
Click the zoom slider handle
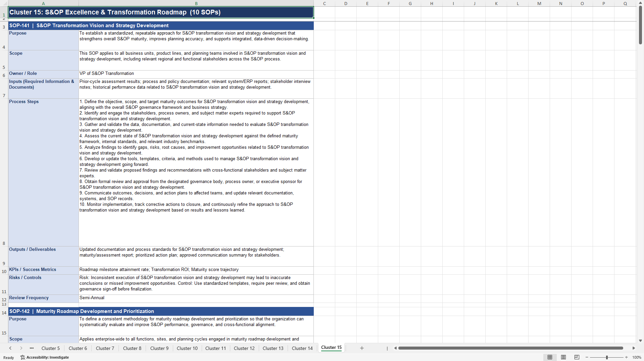click(607, 357)
